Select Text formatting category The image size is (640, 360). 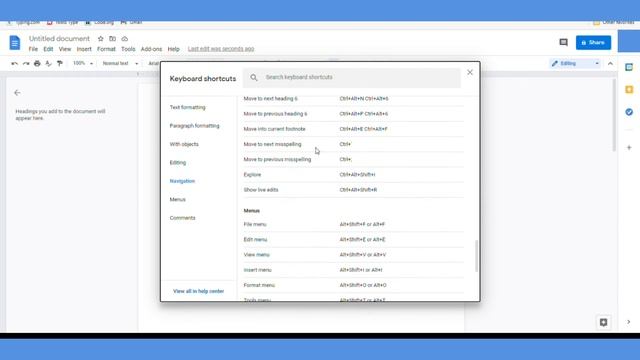click(x=188, y=107)
